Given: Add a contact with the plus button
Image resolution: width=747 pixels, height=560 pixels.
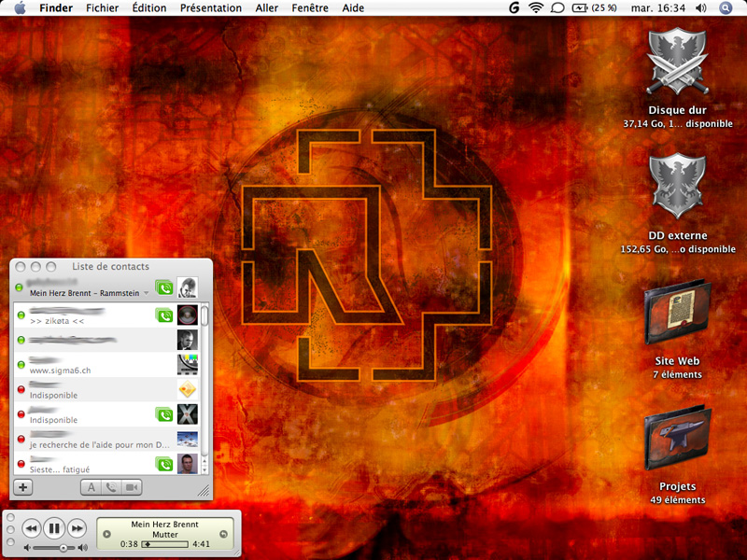Looking at the screenshot, I should pyautogui.click(x=22, y=487).
